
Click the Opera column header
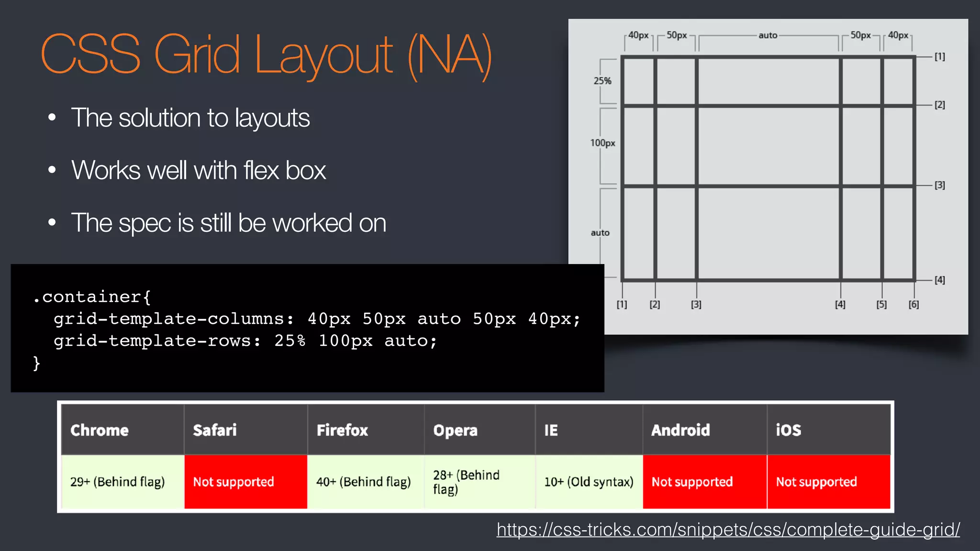[x=455, y=430]
